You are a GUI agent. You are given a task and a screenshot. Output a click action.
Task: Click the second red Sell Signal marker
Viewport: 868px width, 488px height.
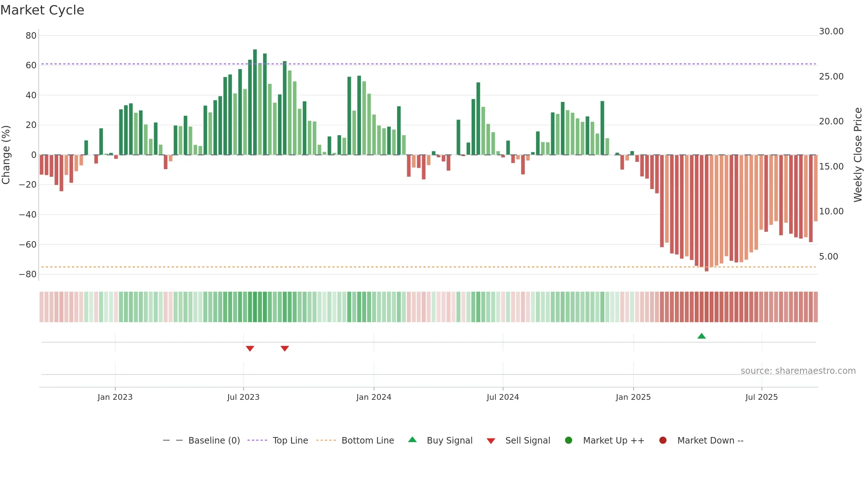point(285,348)
